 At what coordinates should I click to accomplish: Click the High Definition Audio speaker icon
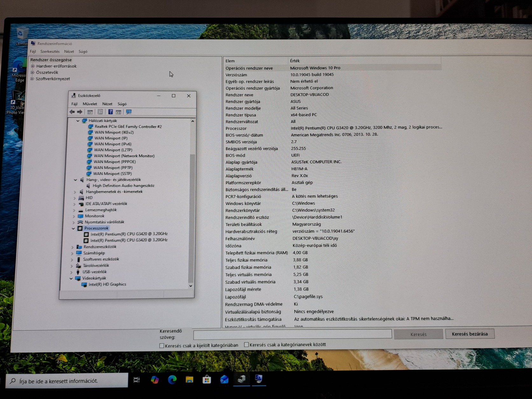click(x=88, y=185)
